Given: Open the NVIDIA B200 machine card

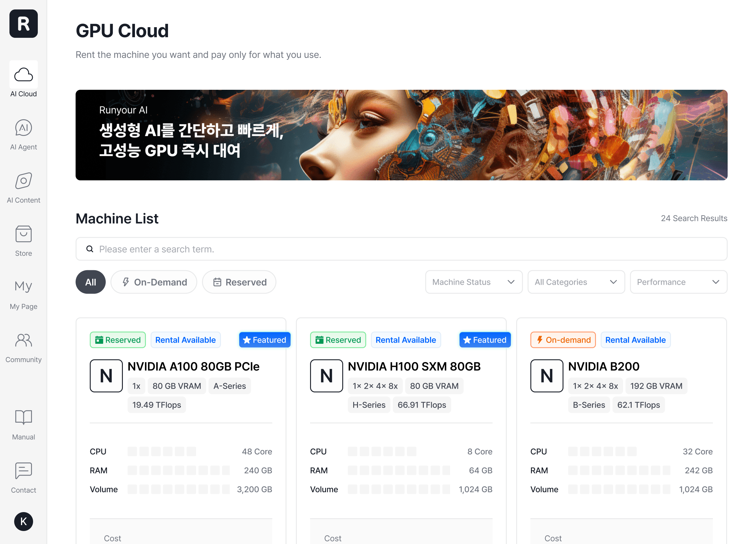Looking at the screenshot, I should (x=603, y=366).
